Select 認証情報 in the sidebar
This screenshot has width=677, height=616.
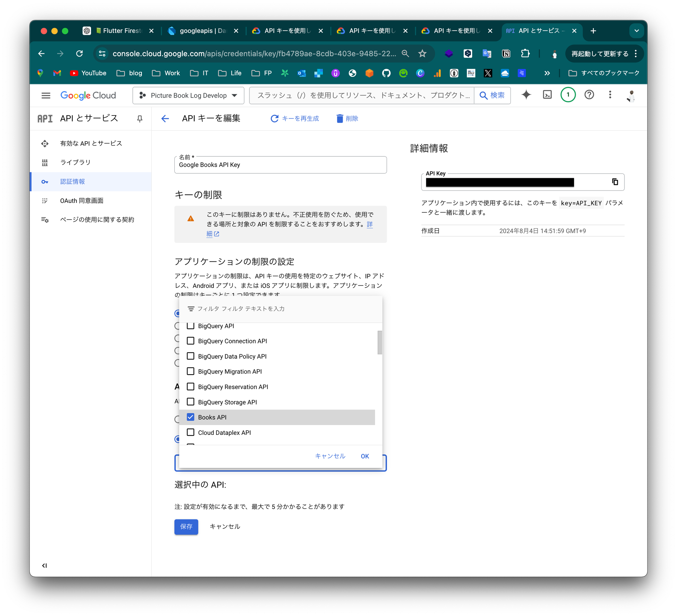click(x=72, y=182)
